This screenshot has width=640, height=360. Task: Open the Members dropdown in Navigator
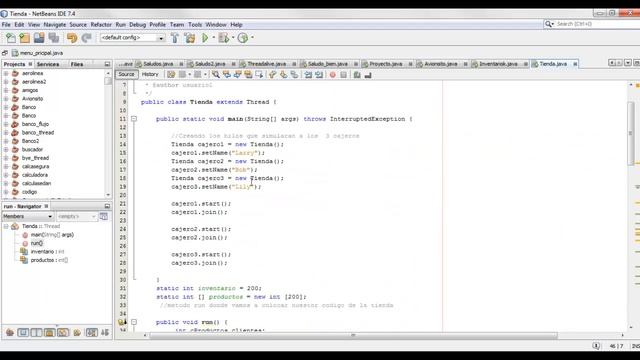click(28, 216)
